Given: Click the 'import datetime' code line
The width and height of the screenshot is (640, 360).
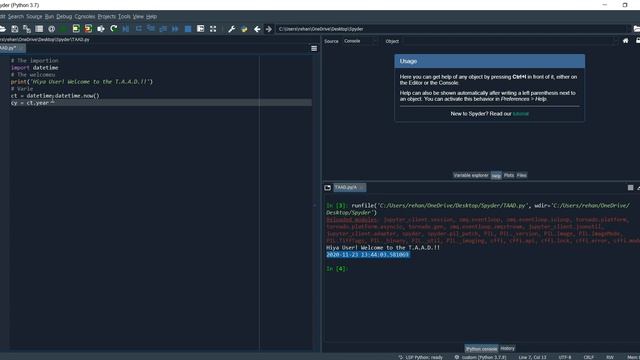Looking at the screenshot, I should tap(35, 68).
